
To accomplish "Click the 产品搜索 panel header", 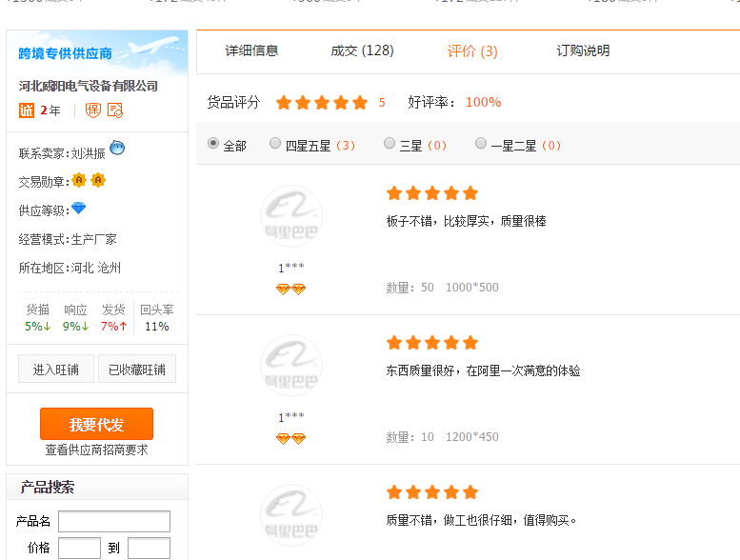I will click(x=97, y=487).
